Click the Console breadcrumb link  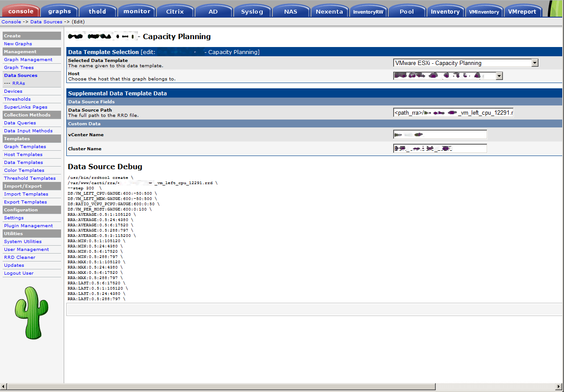pos(11,22)
